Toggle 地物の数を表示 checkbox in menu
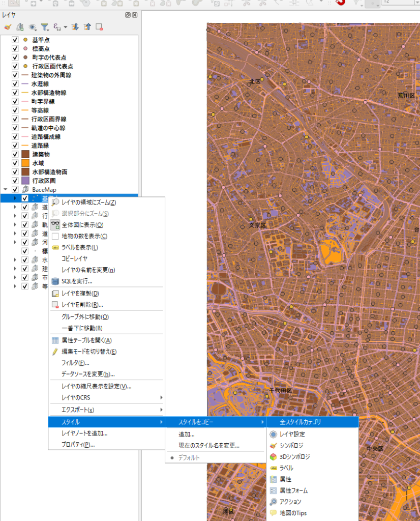 (55, 236)
